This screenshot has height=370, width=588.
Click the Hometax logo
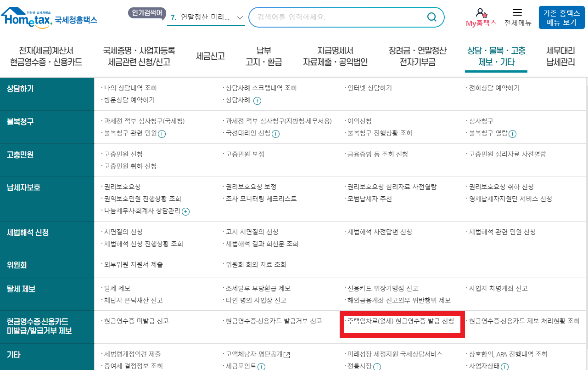(x=50, y=17)
